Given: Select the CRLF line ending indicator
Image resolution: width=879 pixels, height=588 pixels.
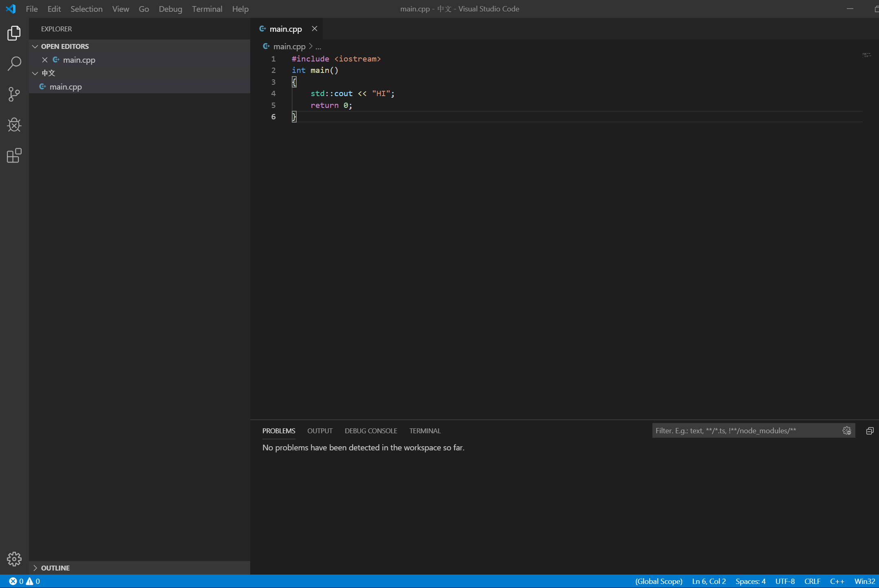Looking at the screenshot, I should [813, 581].
